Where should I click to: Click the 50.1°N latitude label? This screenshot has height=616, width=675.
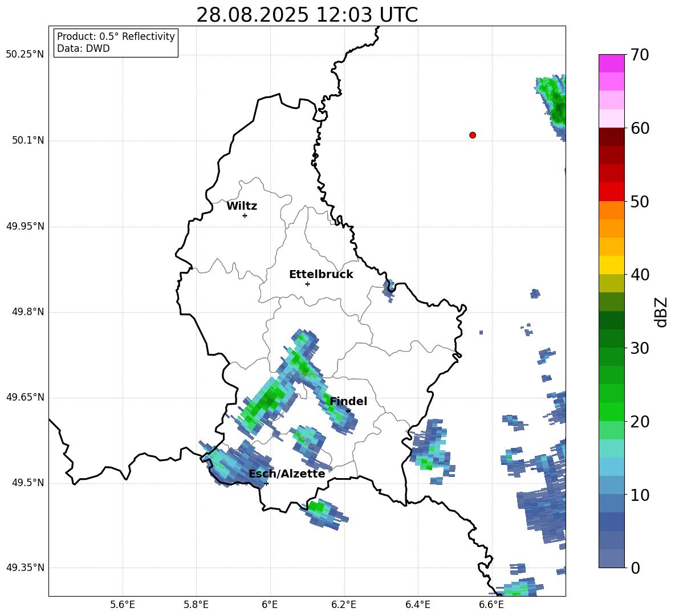pos(28,140)
